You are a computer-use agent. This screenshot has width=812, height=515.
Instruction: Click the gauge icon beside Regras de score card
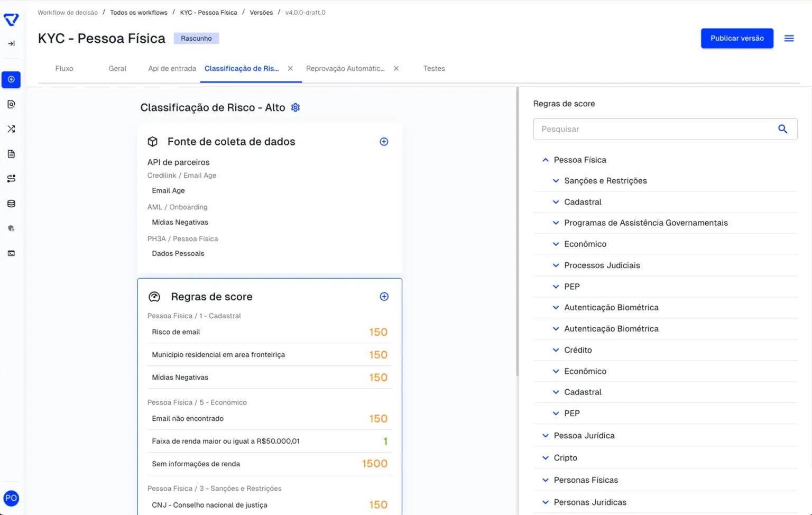pyautogui.click(x=154, y=297)
